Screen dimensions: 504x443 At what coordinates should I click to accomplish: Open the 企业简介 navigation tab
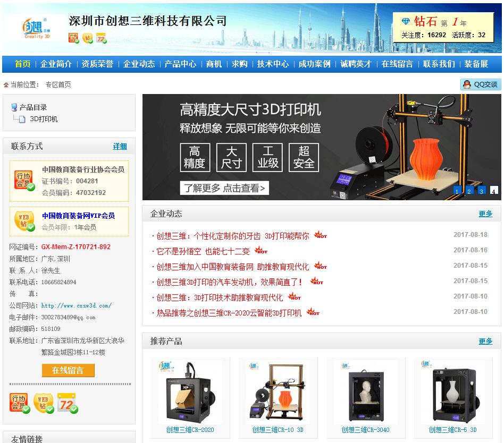(56, 64)
